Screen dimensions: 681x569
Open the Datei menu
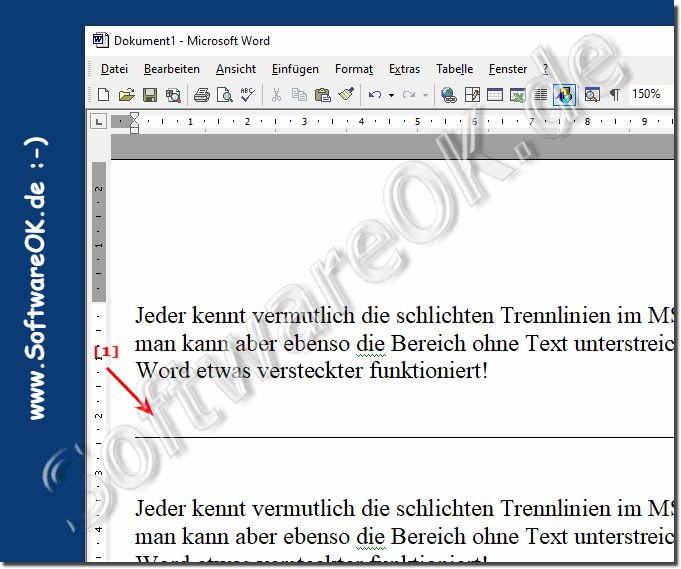114,69
